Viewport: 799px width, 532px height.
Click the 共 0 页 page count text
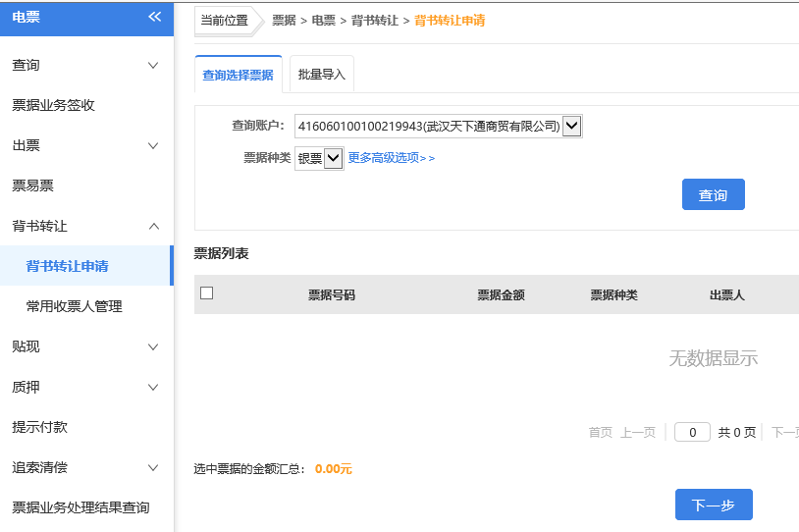click(737, 433)
